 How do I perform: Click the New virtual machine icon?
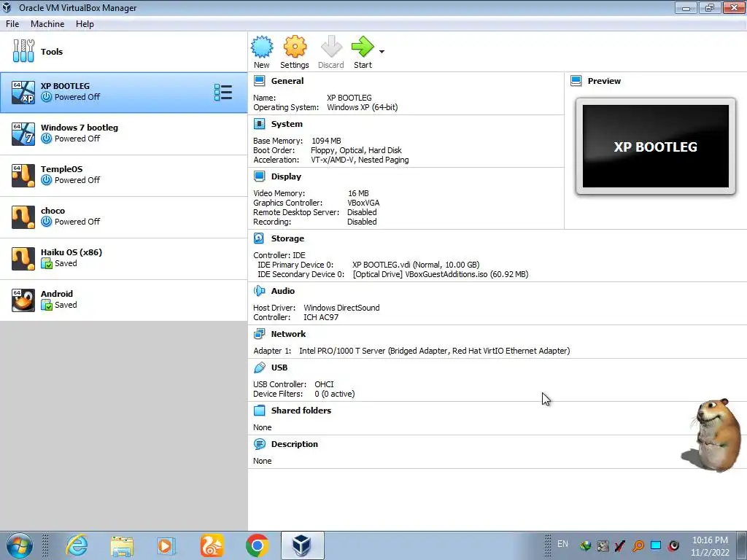pyautogui.click(x=262, y=47)
